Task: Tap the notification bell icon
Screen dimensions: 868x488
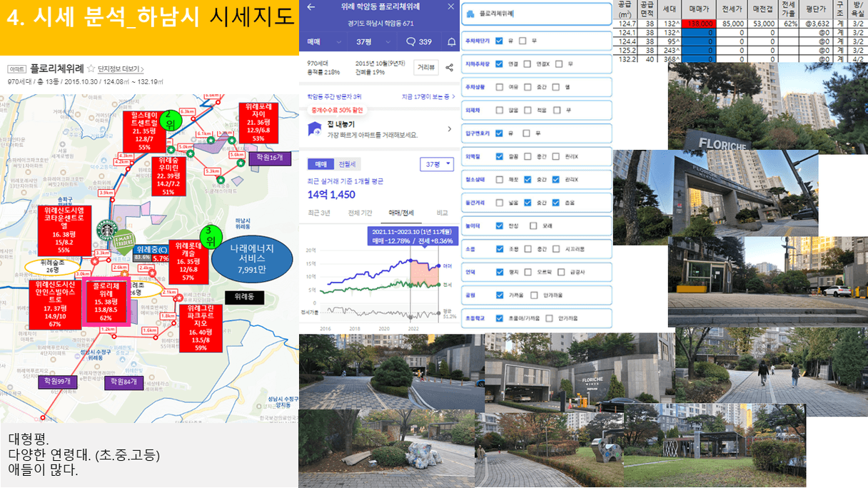Action: pos(451,42)
